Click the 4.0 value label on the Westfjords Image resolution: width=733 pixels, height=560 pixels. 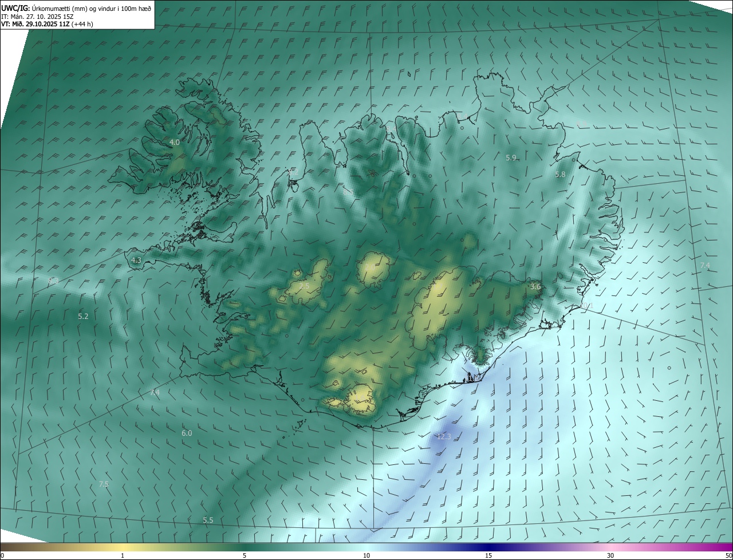pyautogui.click(x=175, y=142)
